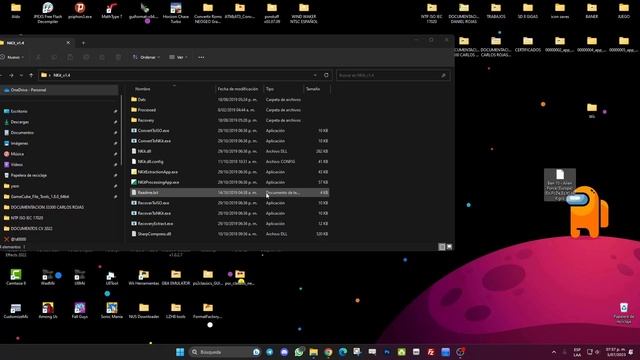
Task: Select ConvertToISO.exe in the file list
Action: [x=229, y=131]
